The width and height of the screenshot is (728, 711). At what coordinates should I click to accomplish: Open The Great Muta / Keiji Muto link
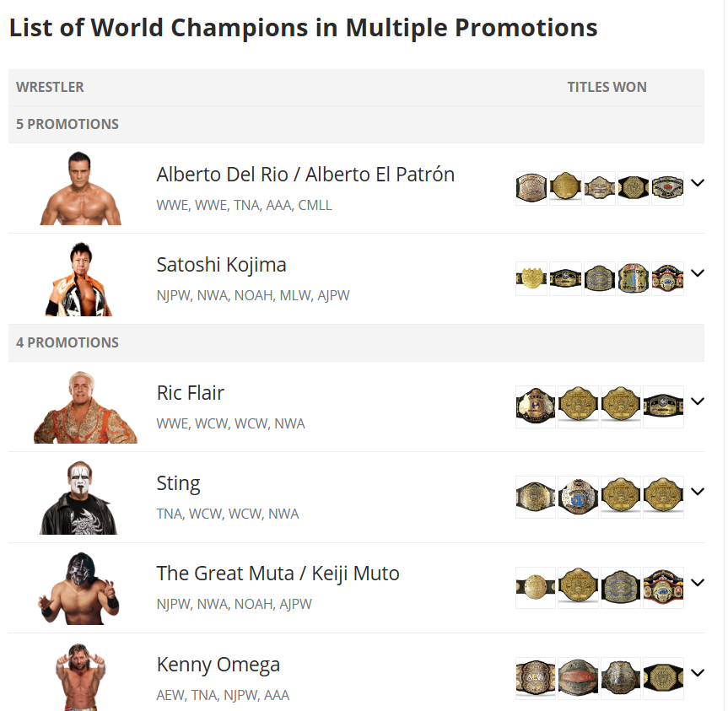(x=278, y=574)
